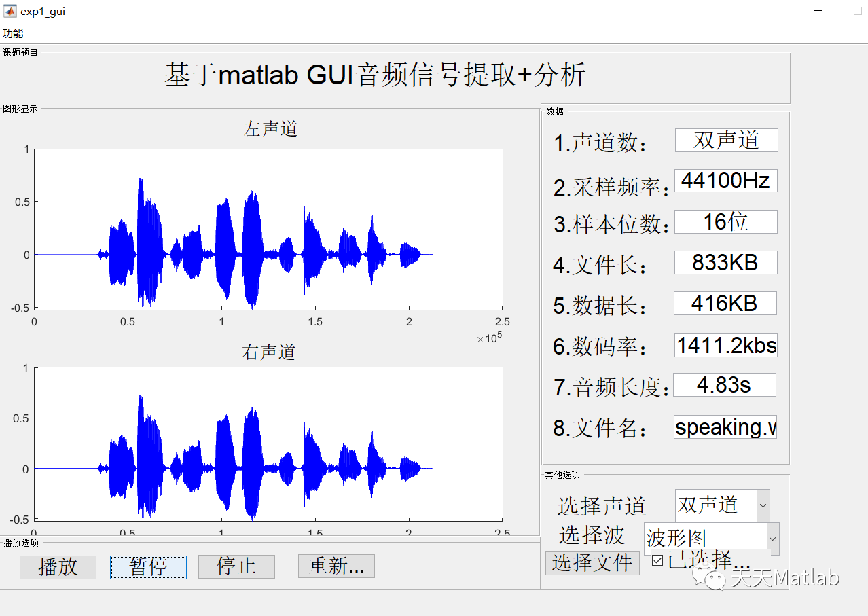
Task: Click the 右声道 plot title
Action: point(269,352)
